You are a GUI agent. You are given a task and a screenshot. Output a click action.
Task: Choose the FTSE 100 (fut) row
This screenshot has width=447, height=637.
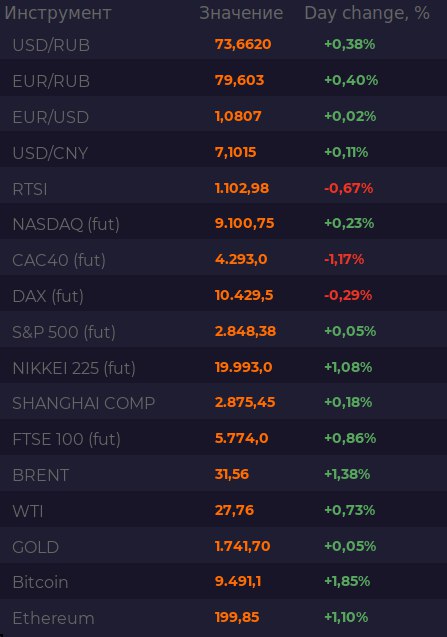(x=224, y=438)
